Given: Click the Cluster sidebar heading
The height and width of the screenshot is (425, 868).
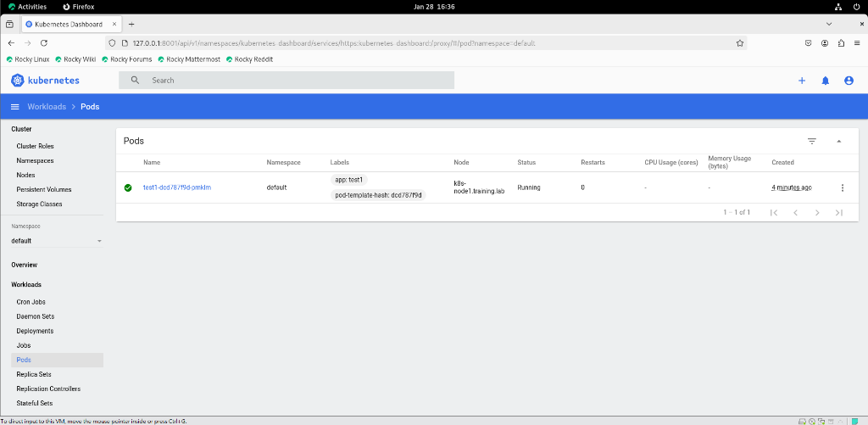Looking at the screenshot, I should click(x=21, y=129).
